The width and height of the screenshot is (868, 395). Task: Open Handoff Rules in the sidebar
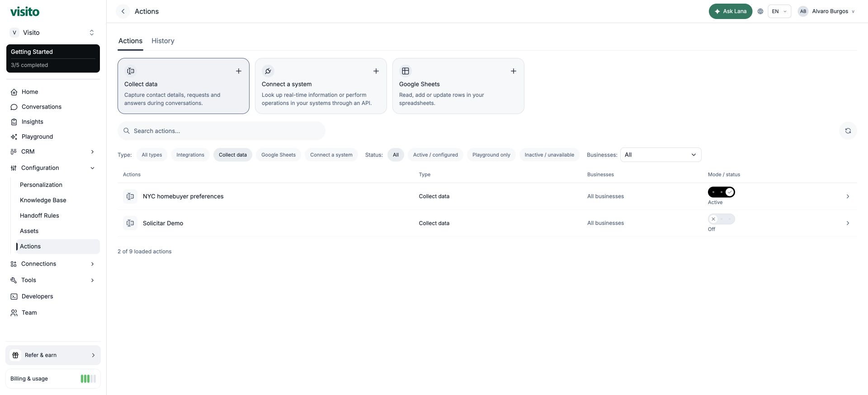pyautogui.click(x=39, y=215)
